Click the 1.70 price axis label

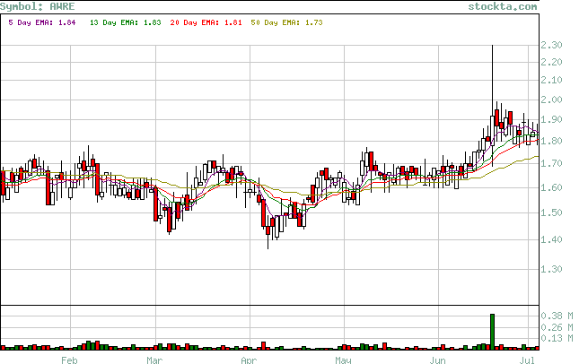[x=551, y=163]
